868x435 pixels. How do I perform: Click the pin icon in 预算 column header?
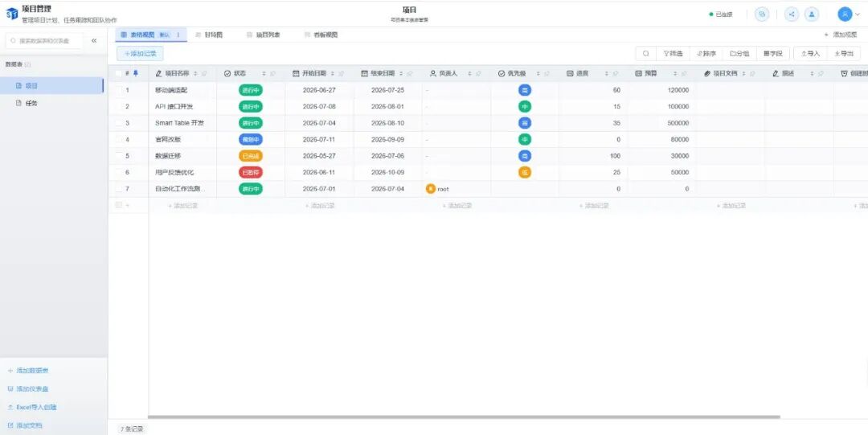[x=684, y=74]
